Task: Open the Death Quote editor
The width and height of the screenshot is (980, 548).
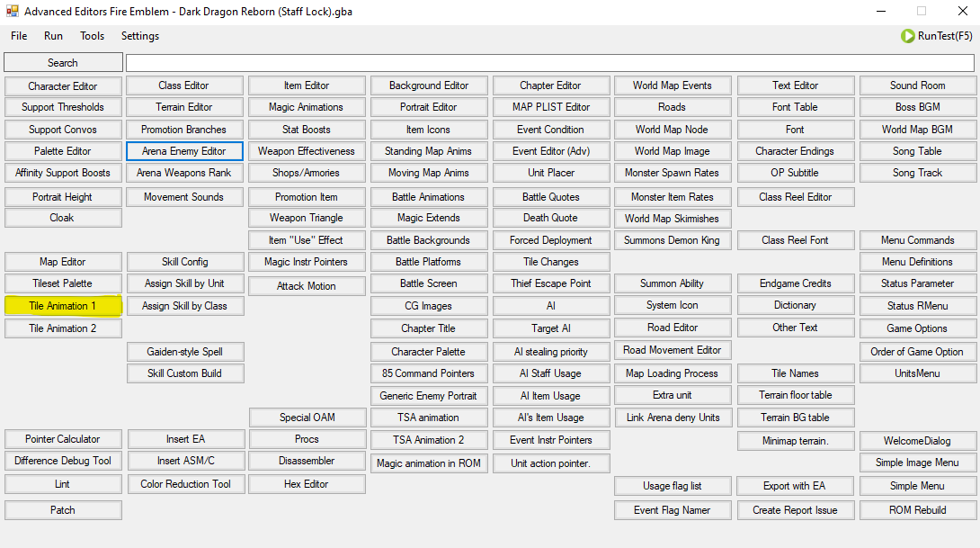Action: pyautogui.click(x=550, y=218)
